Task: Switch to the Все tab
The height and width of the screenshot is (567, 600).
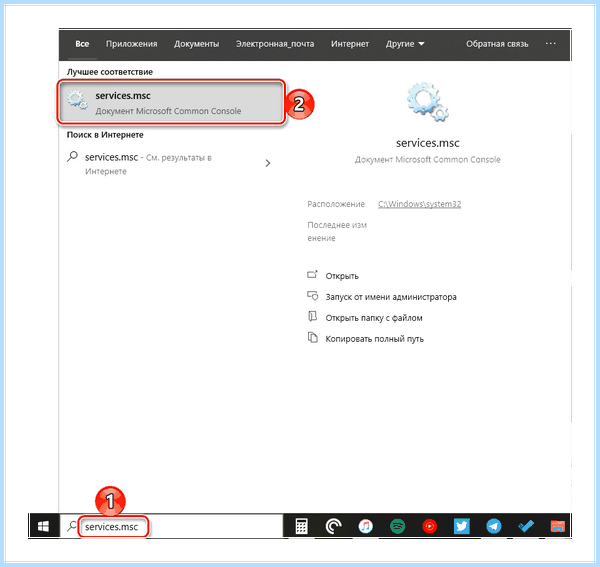Action: coord(82,44)
